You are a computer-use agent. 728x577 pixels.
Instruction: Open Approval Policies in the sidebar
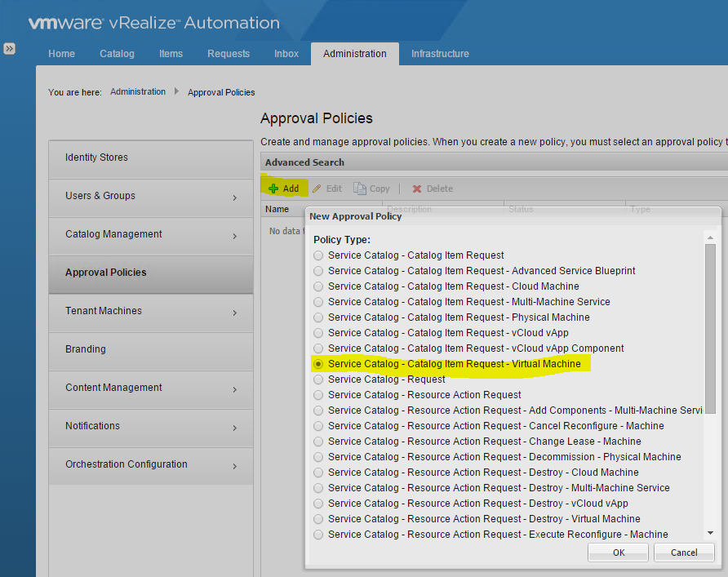(x=151, y=274)
